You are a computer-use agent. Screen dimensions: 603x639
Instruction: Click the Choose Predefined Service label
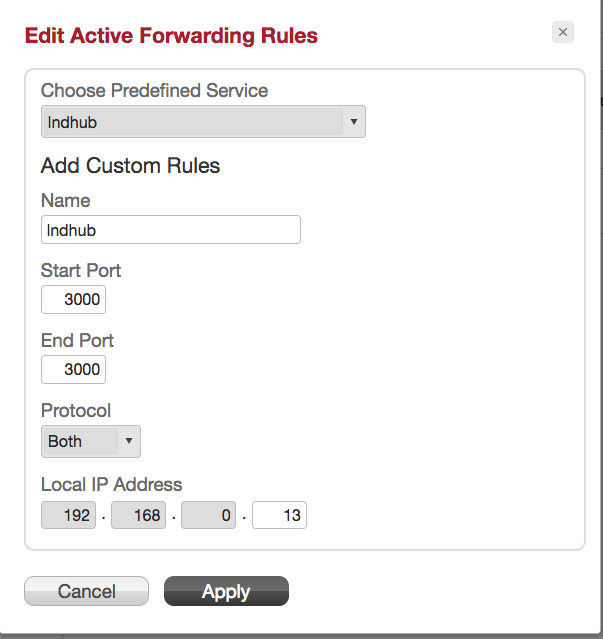click(154, 90)
